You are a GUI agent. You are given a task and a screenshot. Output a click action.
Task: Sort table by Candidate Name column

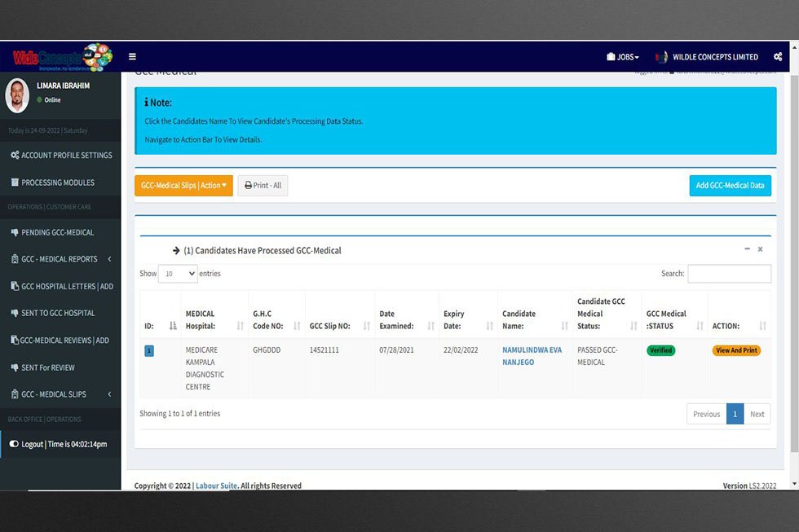532,319
